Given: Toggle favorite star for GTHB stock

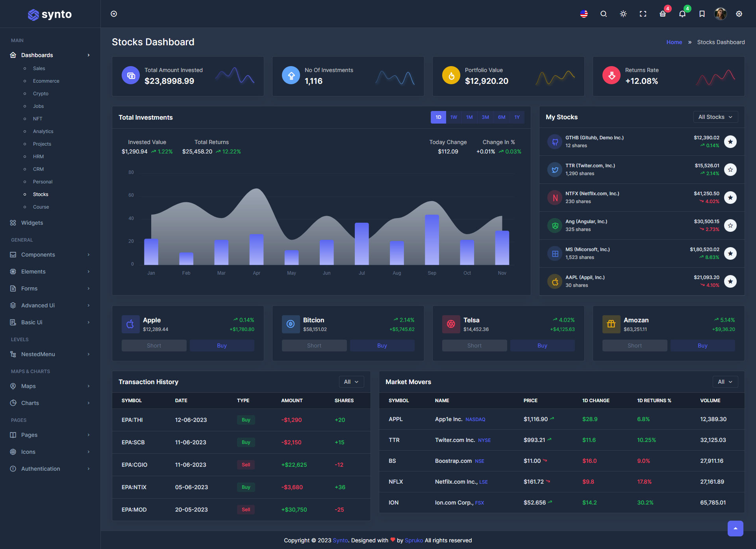Looking at the screenshot, I should 730,142.
